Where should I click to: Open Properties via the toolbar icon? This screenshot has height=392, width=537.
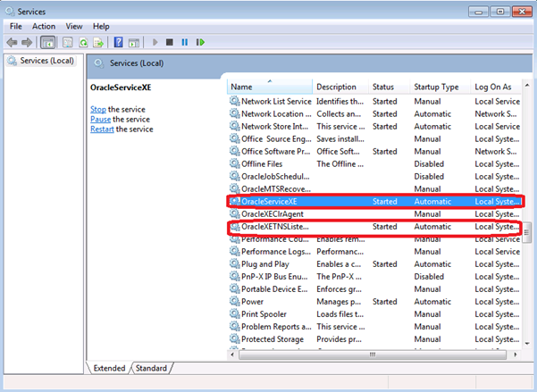tap(68, 43)
